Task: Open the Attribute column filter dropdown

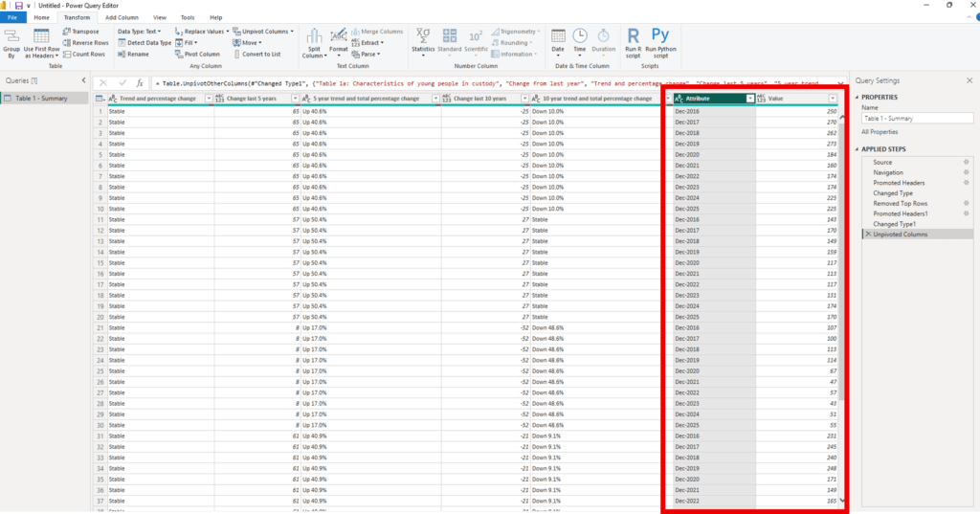Action: tap(749, 99)
